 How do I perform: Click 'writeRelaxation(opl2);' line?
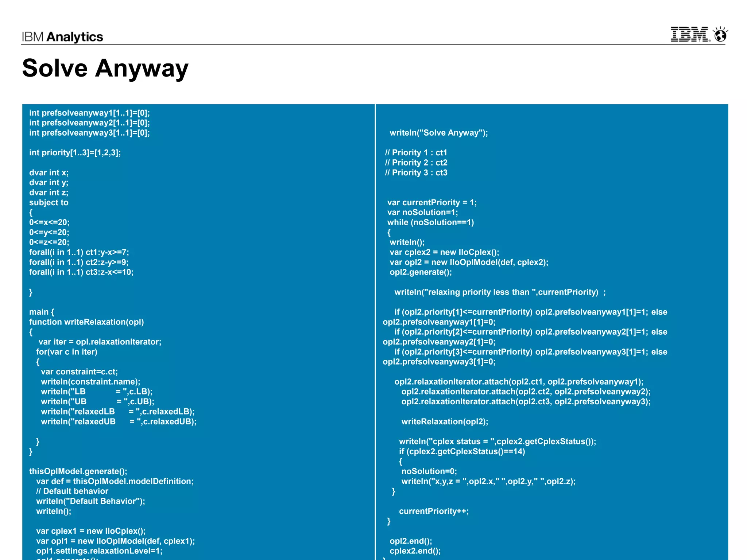click(445, 421)
